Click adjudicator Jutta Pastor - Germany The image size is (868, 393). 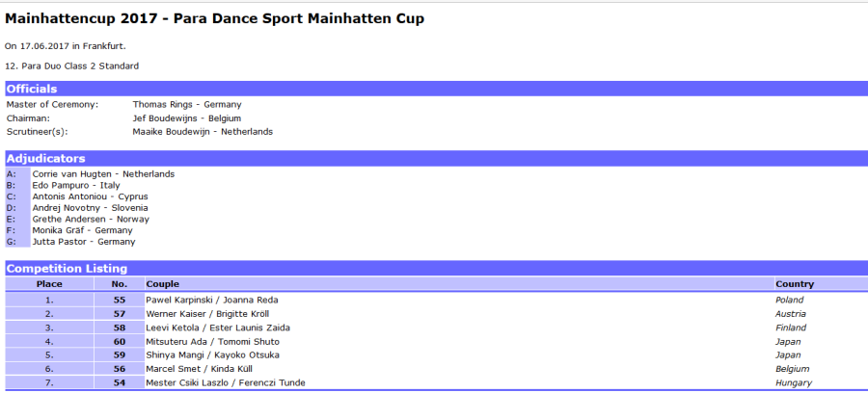pyautogui.click(x=84, y=242)
